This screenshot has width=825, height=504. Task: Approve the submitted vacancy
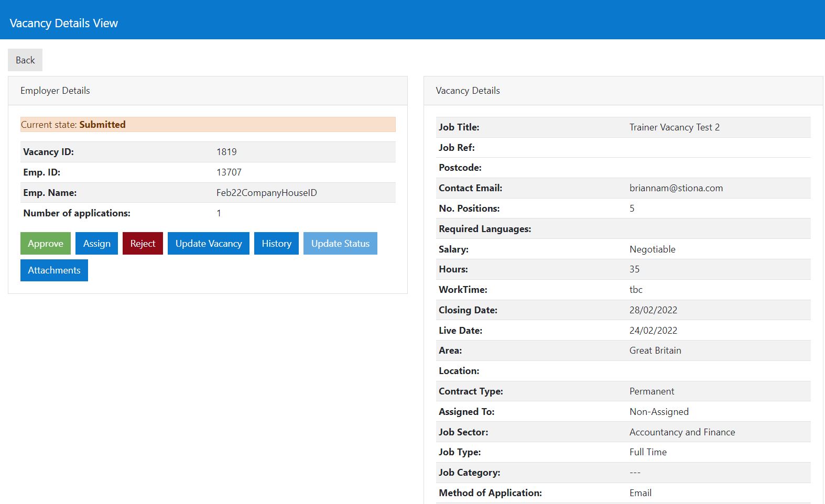pos(46,244)
